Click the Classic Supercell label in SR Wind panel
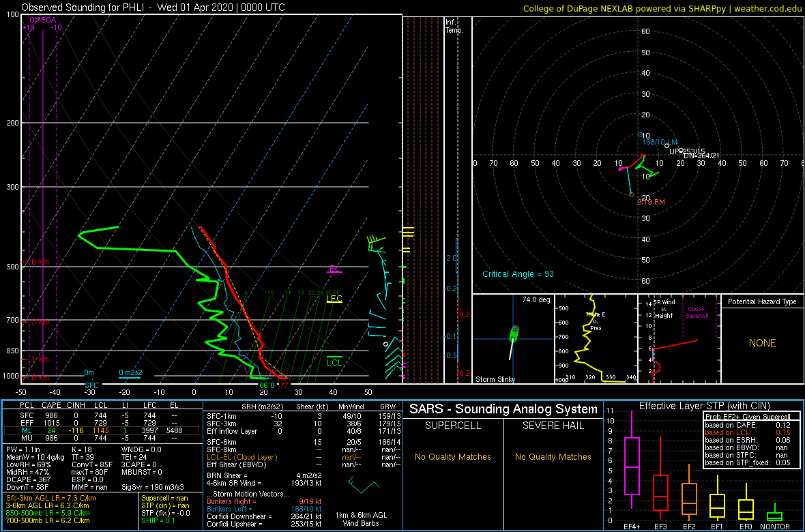805x532 pixels. pyautogui.click(x=697, y=313)
